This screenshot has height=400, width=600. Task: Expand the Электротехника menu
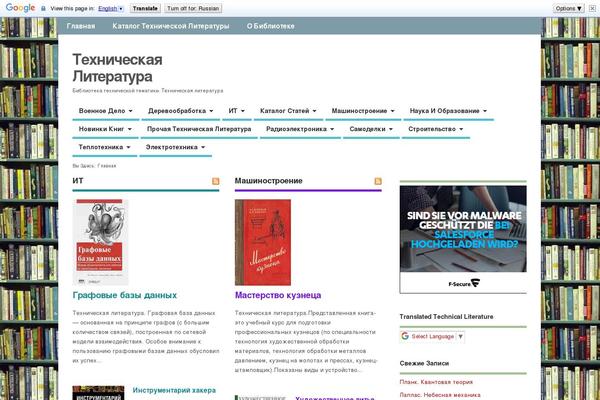(176, 147)
